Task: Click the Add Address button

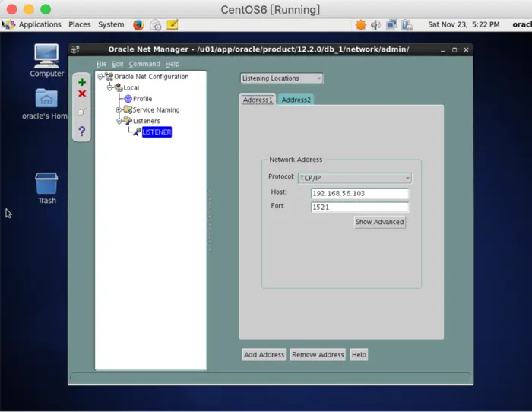Action: tap(264, 355)
